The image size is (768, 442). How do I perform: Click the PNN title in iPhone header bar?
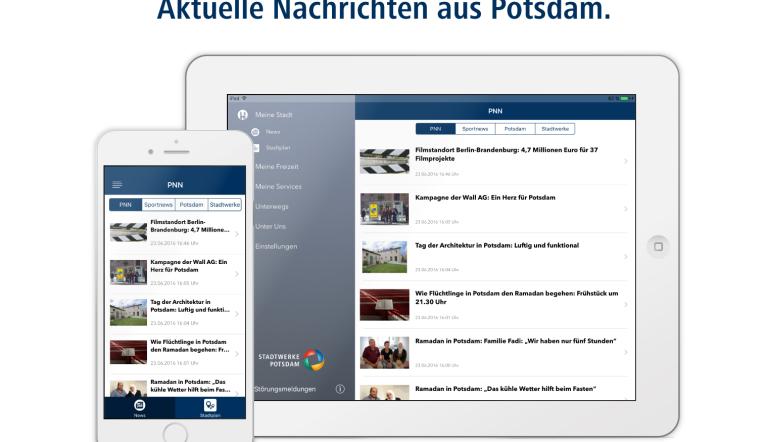[175, 185]
